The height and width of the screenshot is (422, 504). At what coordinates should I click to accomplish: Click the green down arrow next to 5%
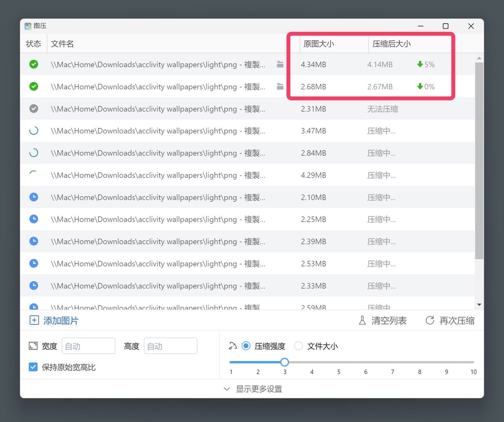[420, 64]
